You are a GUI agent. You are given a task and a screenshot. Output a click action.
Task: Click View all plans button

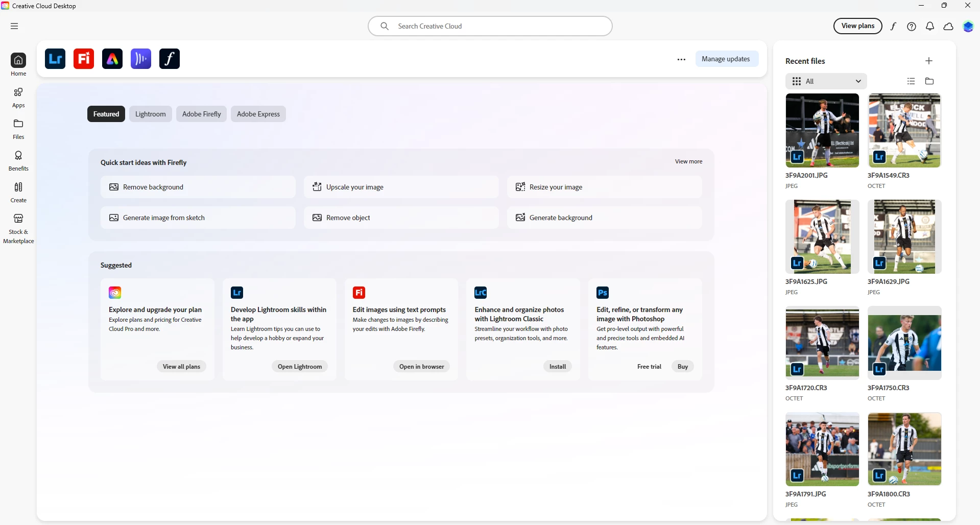click(181, 367)
